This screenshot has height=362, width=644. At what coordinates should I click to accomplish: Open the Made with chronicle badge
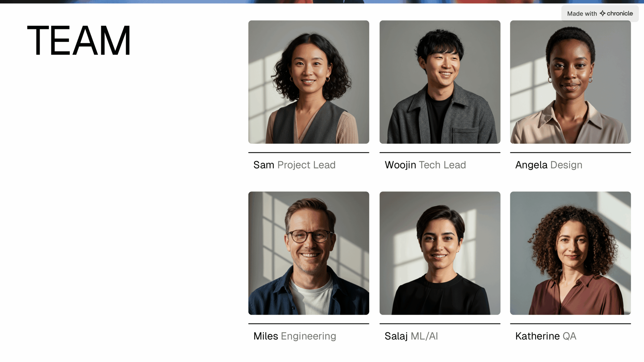point(600,14)
